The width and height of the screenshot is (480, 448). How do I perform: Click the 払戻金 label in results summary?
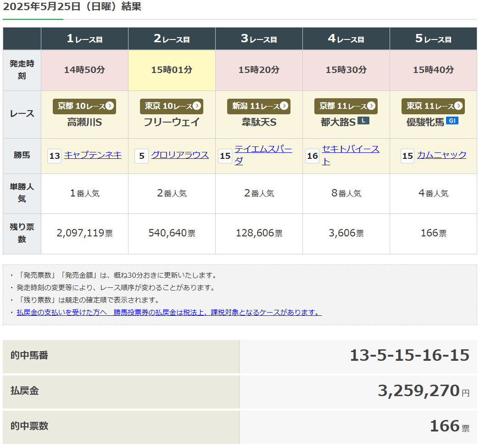coord(24,391)
